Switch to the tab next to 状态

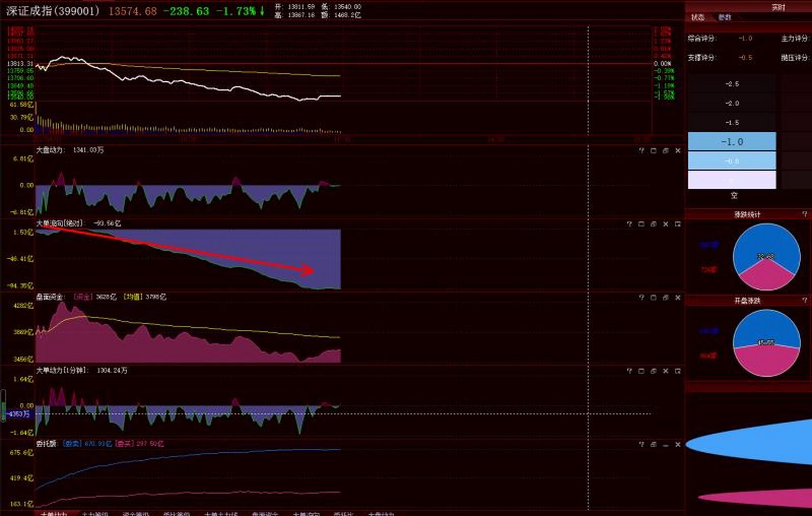[x=725, y=17]
